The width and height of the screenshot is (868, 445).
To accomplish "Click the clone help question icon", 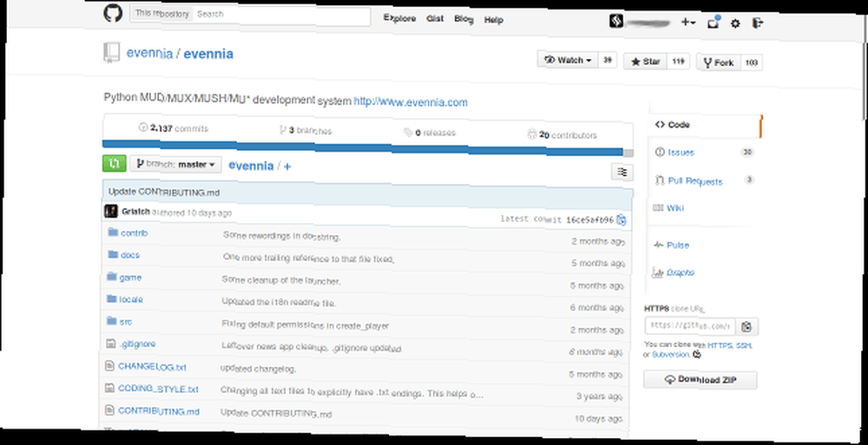I will click(697, 354).
